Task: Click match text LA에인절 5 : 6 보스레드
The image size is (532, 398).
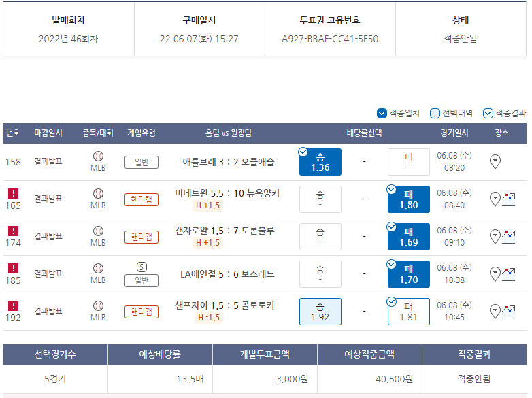Action: [227, 274]
